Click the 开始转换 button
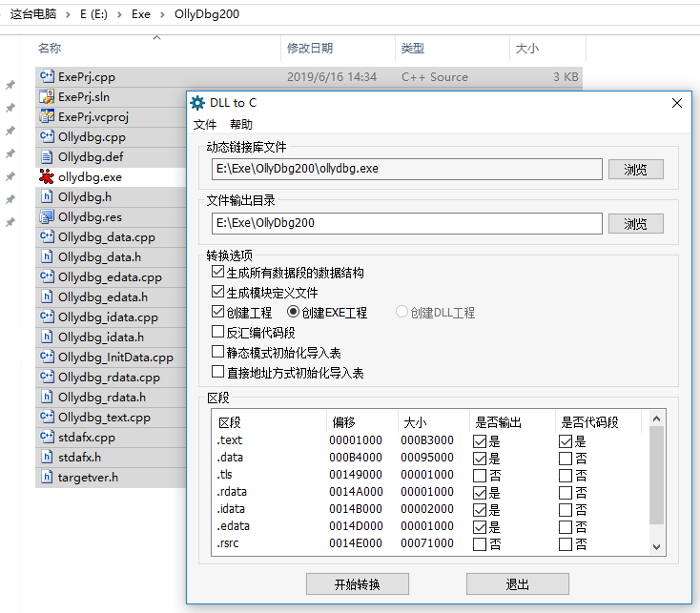700x613 pixels. 357,584
